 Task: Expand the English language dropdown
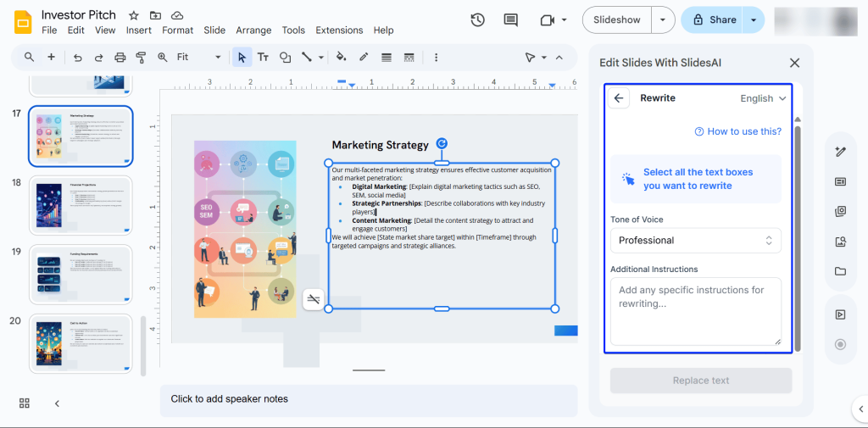(763, 98)
